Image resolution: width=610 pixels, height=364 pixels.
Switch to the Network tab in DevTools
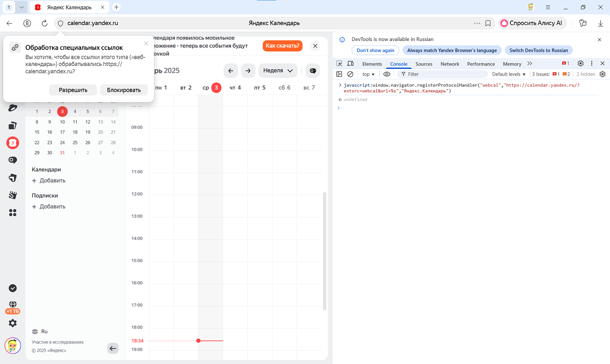tap(450, 64)
